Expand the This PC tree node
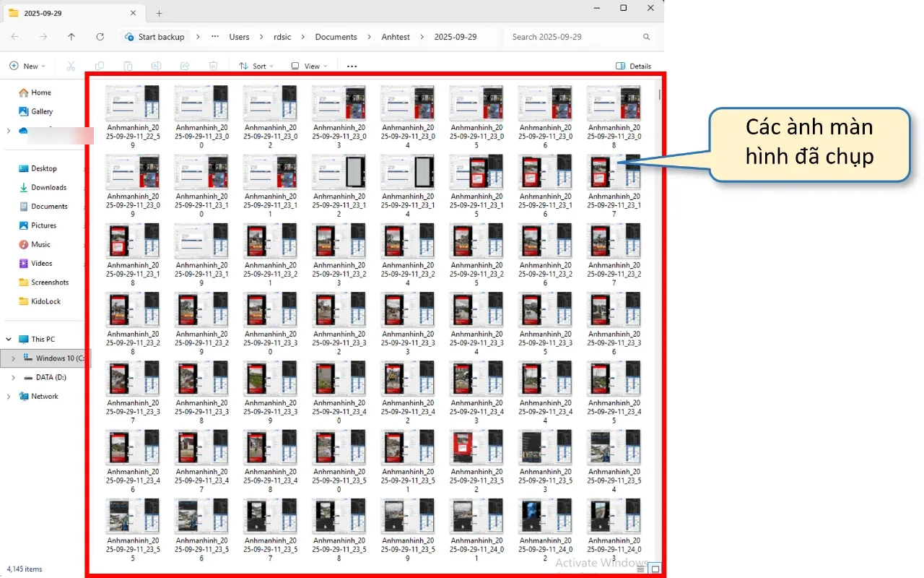 pos(9,339)
